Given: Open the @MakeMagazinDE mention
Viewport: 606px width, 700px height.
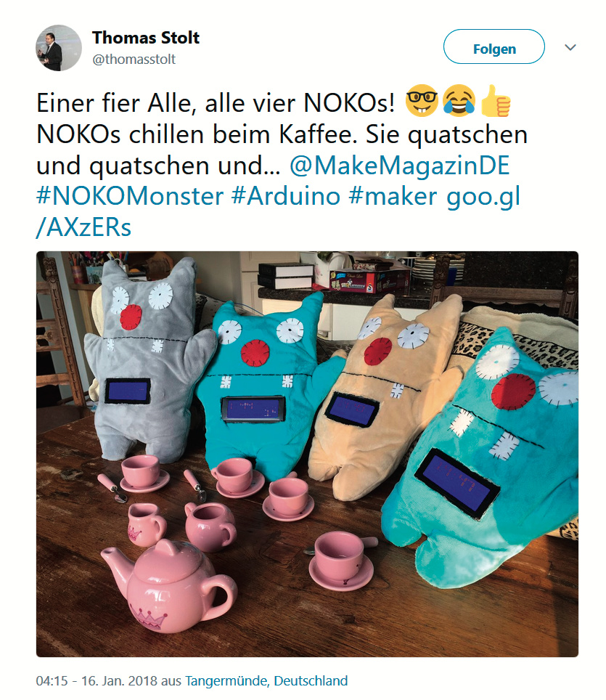Looking at the screenshot, I should point(399,166).
